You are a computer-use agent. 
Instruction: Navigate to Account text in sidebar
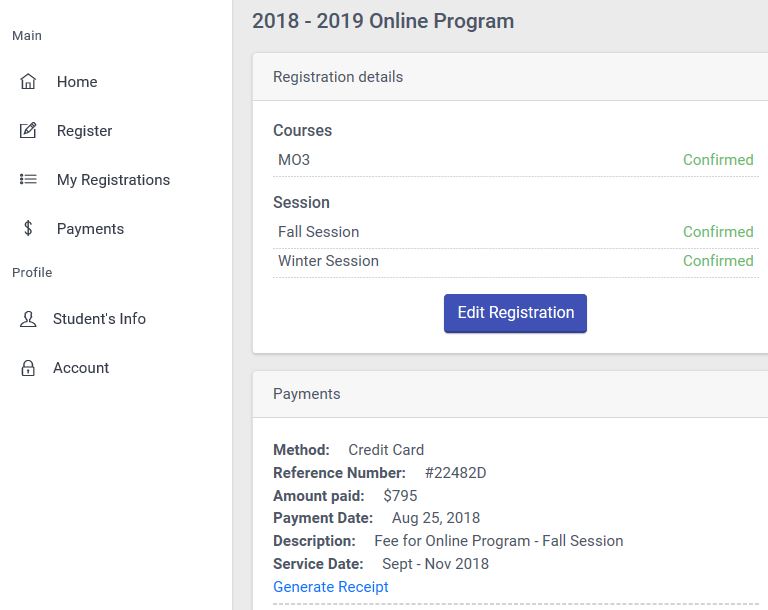(x=81, y=368)
